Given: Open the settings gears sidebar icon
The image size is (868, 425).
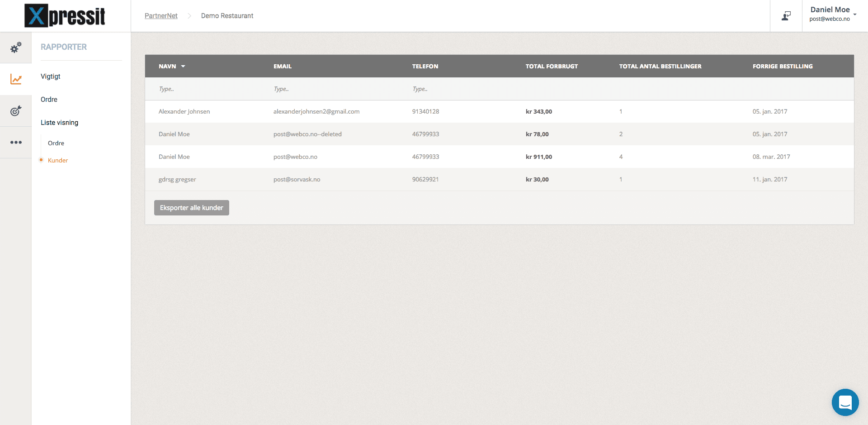Looking at the screenshot, I should click(x=16, y=48).
